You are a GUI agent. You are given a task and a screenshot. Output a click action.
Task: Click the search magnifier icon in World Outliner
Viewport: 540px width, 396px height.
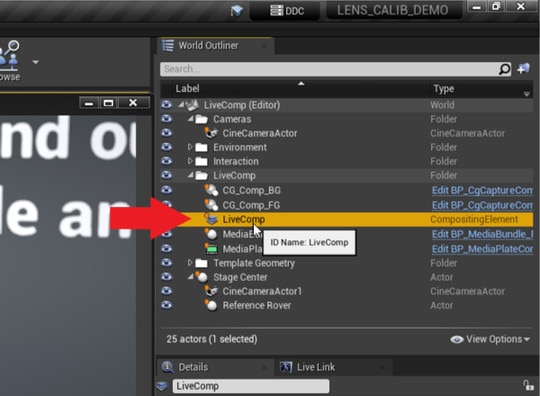pyautogui.click(x=505, y=69)
